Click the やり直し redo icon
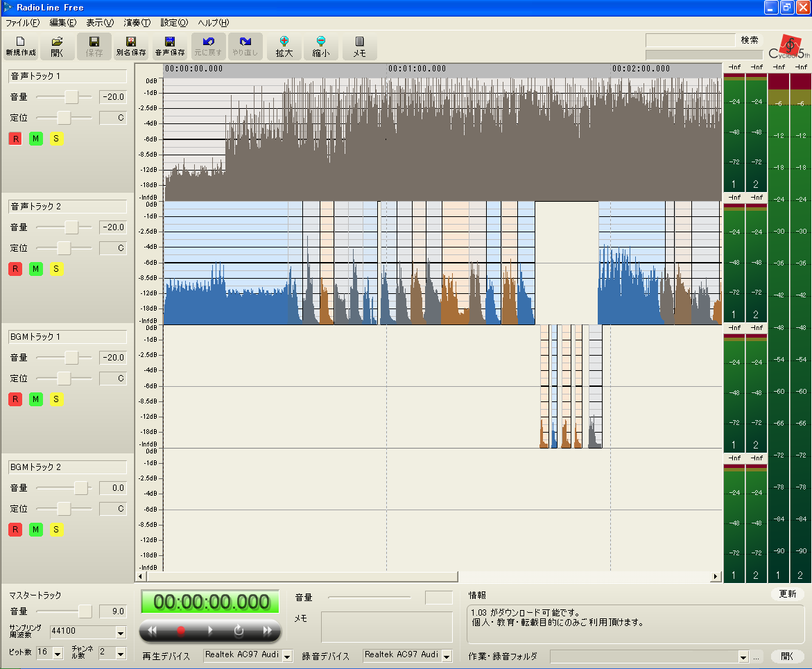Viewport: 812px width, 669px height. [x=245, y=46]
